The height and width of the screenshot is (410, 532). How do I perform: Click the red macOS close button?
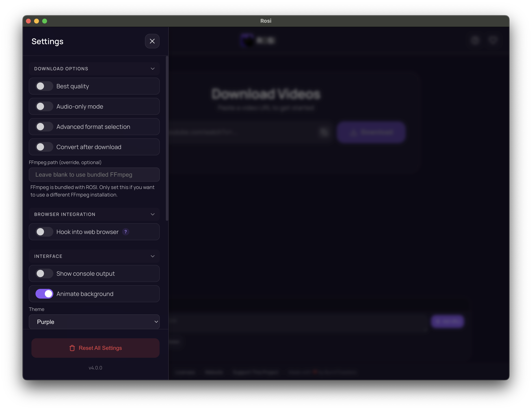coord(29,21)
